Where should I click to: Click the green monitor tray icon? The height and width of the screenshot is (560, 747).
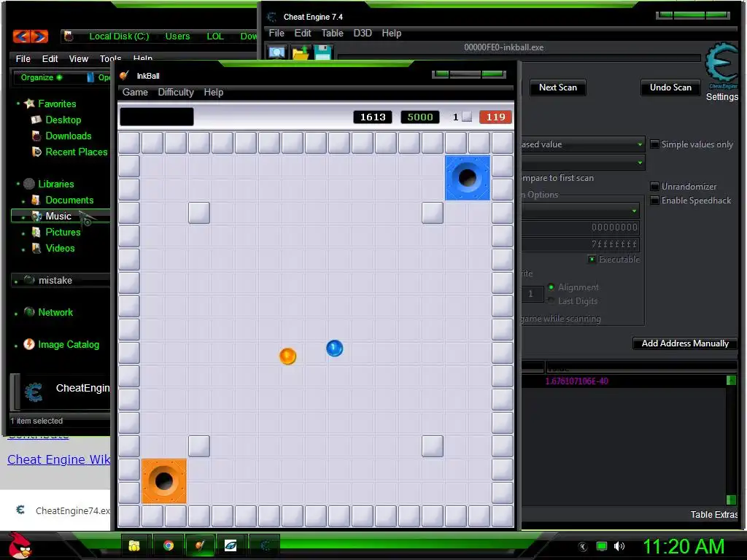[x=602, y=546]
